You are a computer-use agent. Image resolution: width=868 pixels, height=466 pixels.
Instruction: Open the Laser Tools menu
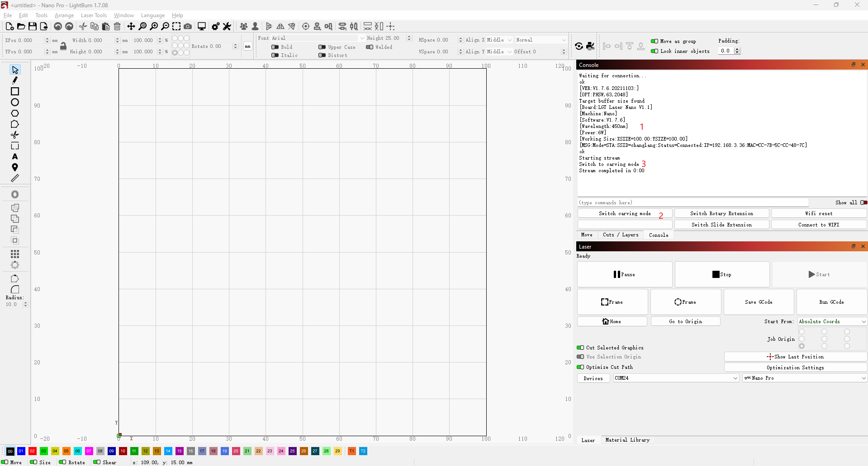coord(94,15)
